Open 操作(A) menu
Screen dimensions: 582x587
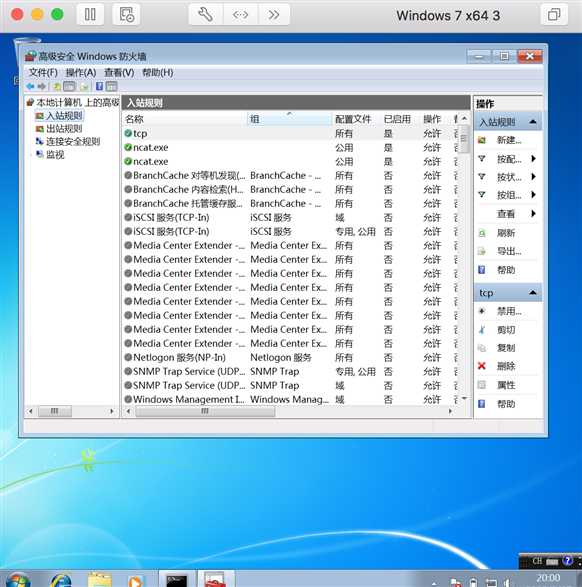coord(81,73)
